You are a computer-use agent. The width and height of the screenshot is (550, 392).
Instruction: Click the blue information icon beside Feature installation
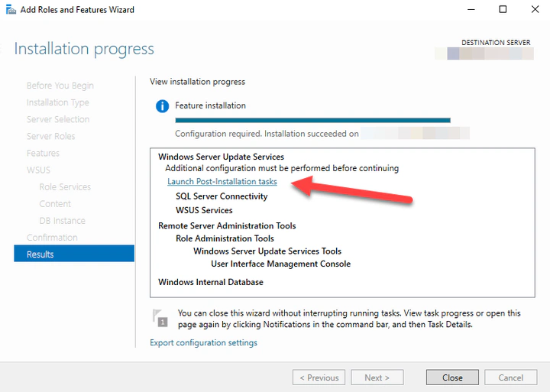point(162,105)
